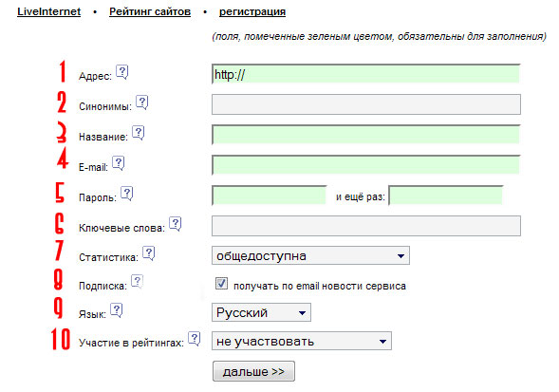
Task: Click the получать по email новости сервиса label
Action: (x=320, y=286)
